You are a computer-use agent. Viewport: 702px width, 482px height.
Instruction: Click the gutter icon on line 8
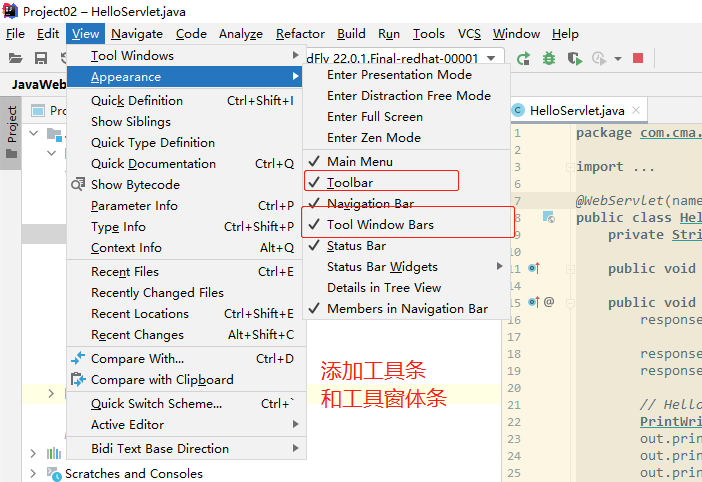click(x=548, y=218)
